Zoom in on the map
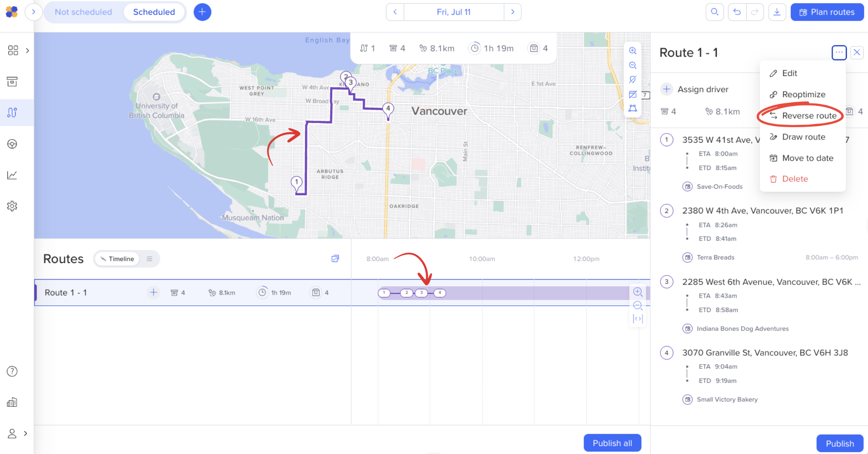The height and width of the screenshot is (454, 868). pyautogui.click(x=632, y=51)
